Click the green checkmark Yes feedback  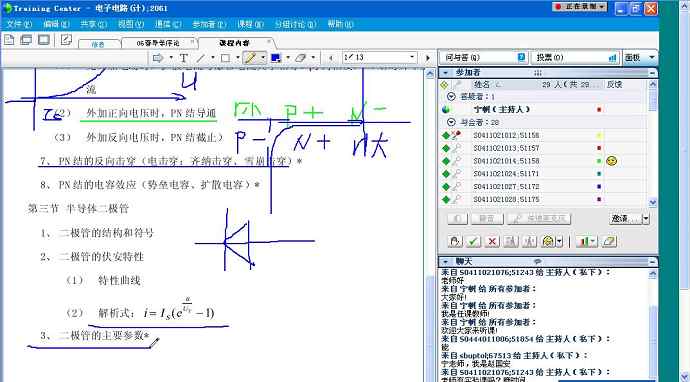click(x=473, y=241)
